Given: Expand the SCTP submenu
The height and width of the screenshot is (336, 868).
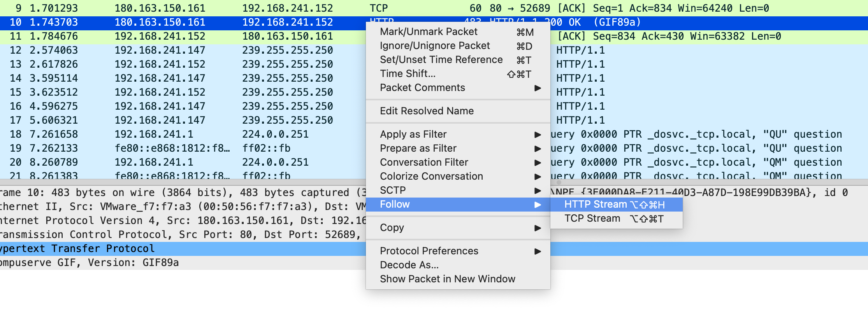Looking at the screenshot, I should [393, 191].
